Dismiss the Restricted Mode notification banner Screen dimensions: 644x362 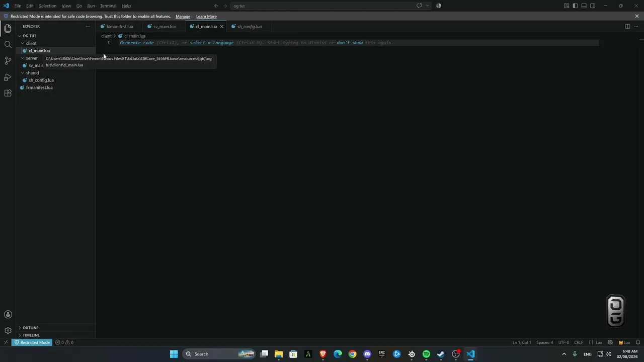(x=636, y=16)
